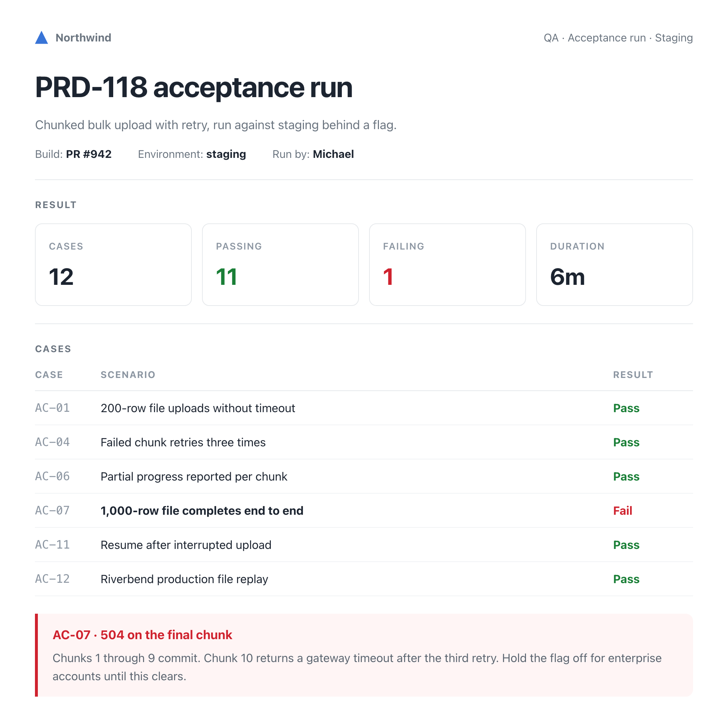Select the AC-01 200-row upload row
The image size is (728, 713).
[x=364, y=408]
